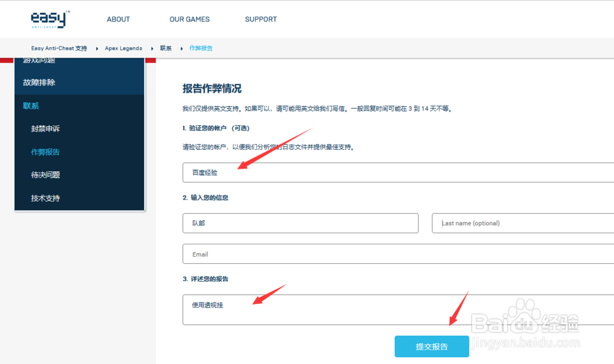Select the 故障排除 sidebar section
This screenshot has width=614, height=364.
click(38, 82)
